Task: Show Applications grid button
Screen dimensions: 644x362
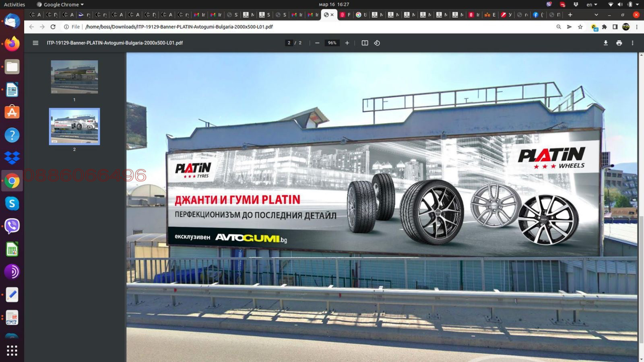Action: [x=12, y=350]
